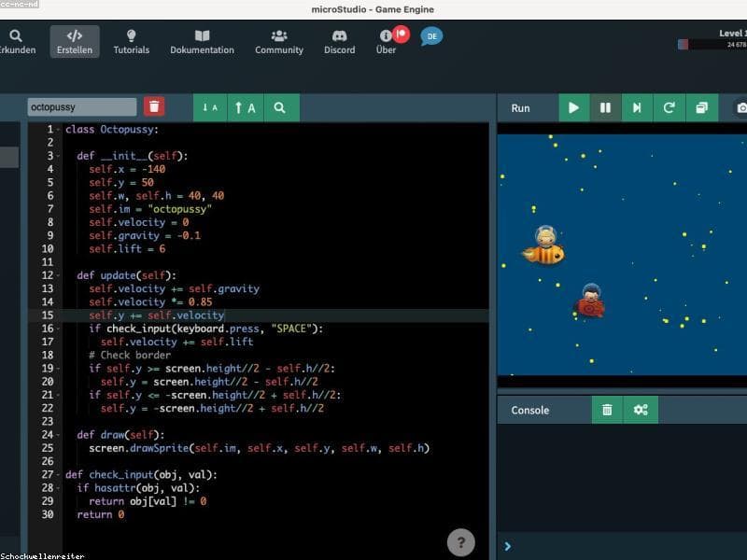Viewport: 747px width, 560px height.
Task: Clear the console with the trash icon
Action: coord(607,410)
